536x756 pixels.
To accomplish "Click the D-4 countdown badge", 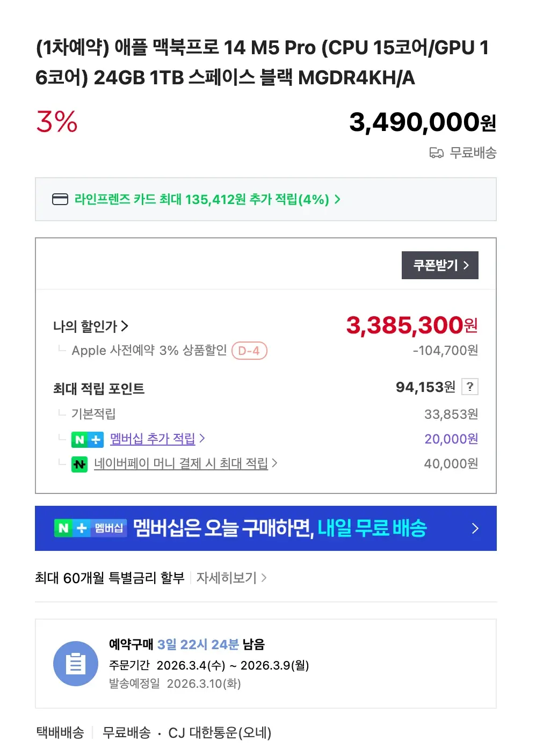I will [249, 351].
